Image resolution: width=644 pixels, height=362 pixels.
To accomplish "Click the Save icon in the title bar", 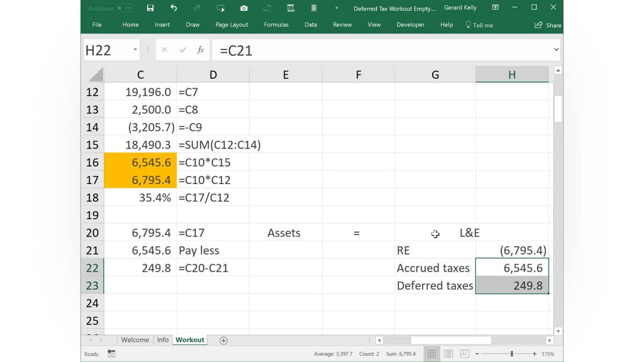I will click(150, 8).
